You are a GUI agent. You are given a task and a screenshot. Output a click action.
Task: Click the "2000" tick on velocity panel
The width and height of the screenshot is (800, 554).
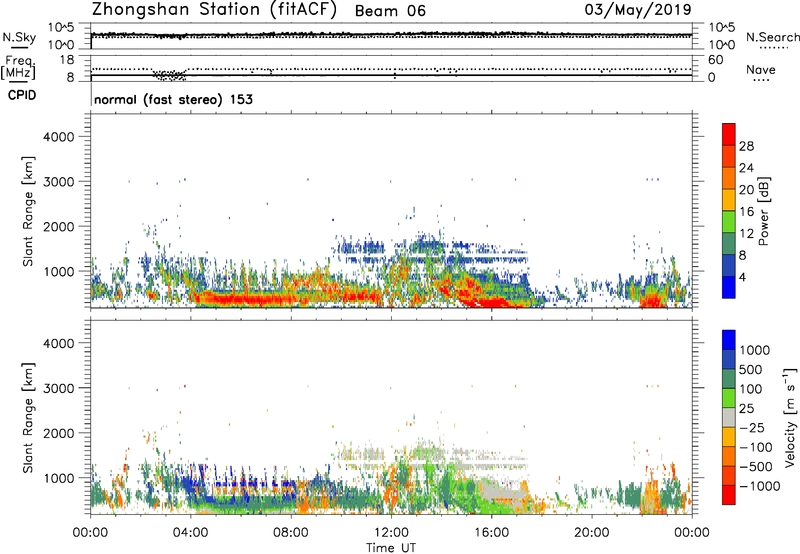pos(58,433)
